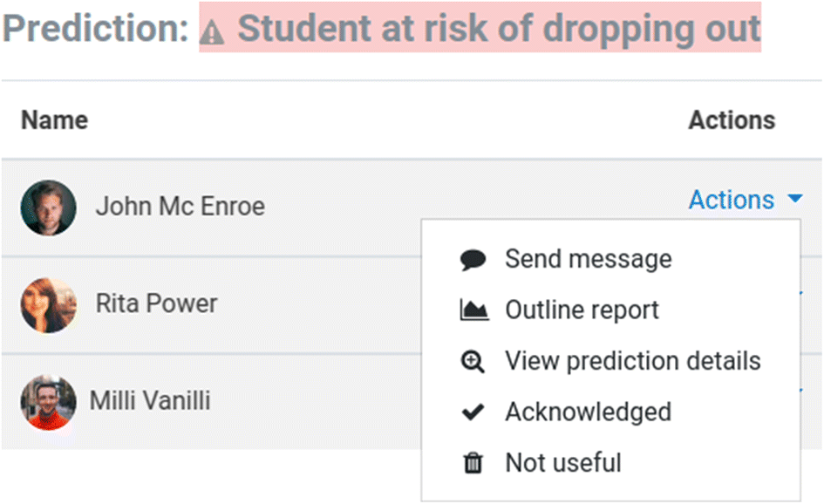Click the trash can Not useful icon
Screen dimensions: 824x504
(473, 463)
